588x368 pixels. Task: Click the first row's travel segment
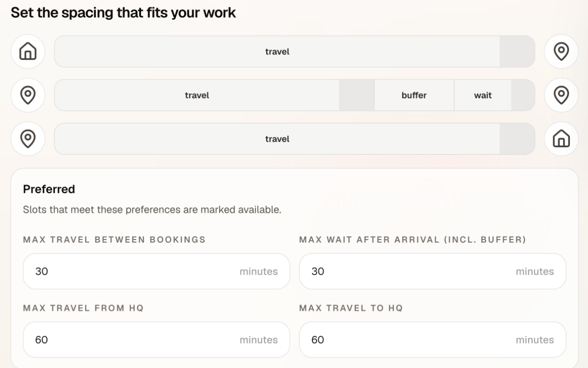pos(277,52)
